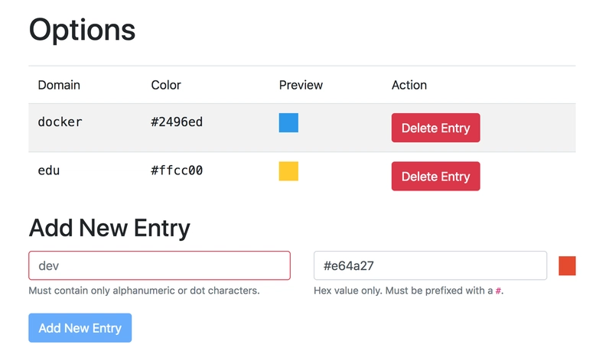Click the pink # symbol in hex hint
Image resolution: width=612 pixels, height=364 pixels.
coord(498,291)
